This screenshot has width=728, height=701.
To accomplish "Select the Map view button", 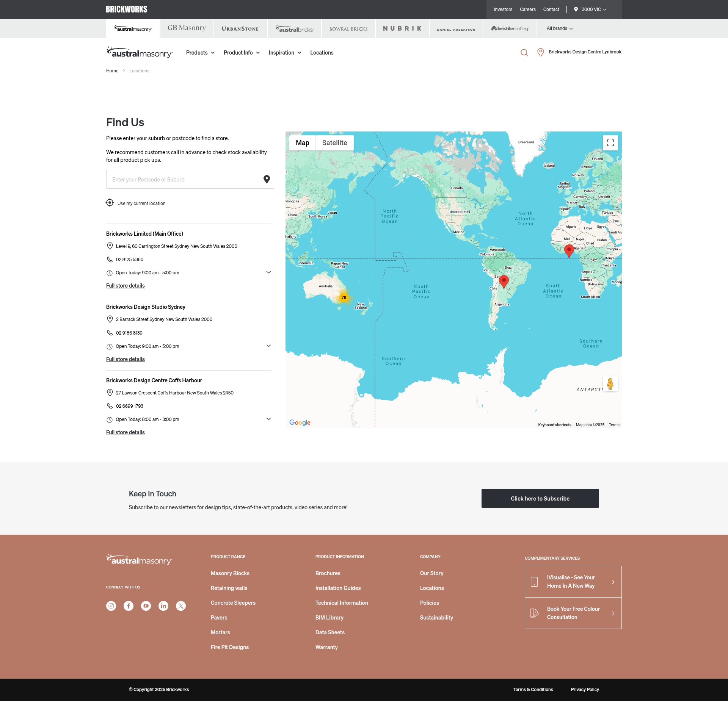I will (302, 143).
